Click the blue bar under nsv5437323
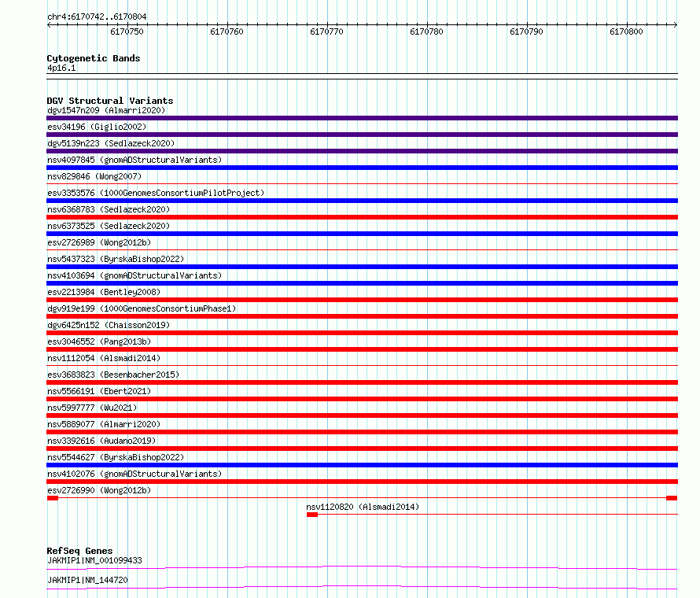This screenshot has width=700, height=598. click(362, 267)
